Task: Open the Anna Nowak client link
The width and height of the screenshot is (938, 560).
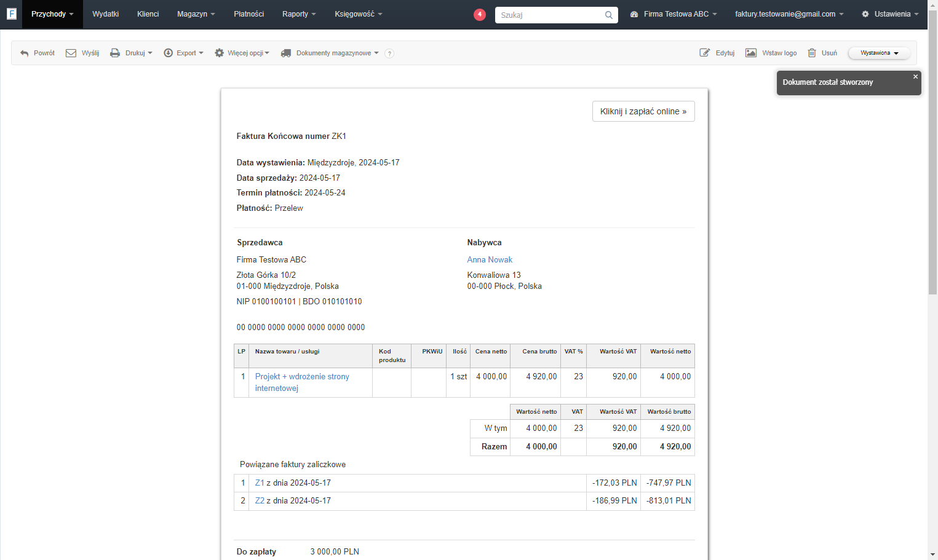Action: coord(490,260)
